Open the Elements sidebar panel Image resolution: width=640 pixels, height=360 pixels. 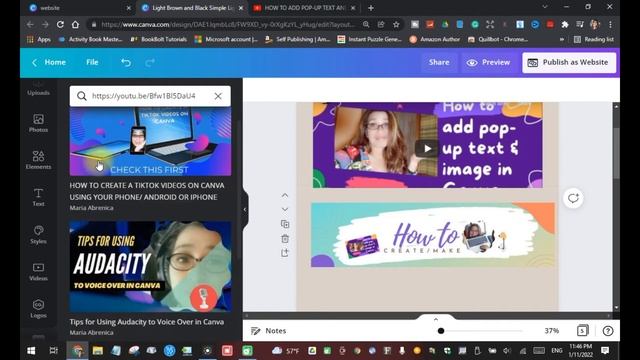[x=38, y=160]
